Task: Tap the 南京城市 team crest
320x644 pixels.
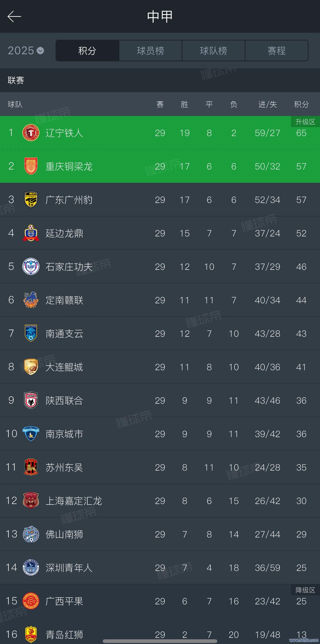Action: (31, 434)
